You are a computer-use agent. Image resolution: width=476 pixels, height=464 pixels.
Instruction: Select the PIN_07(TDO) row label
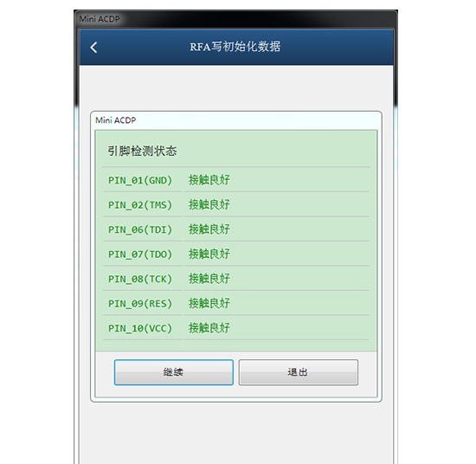pyautogui.click(x=140, y=255)
